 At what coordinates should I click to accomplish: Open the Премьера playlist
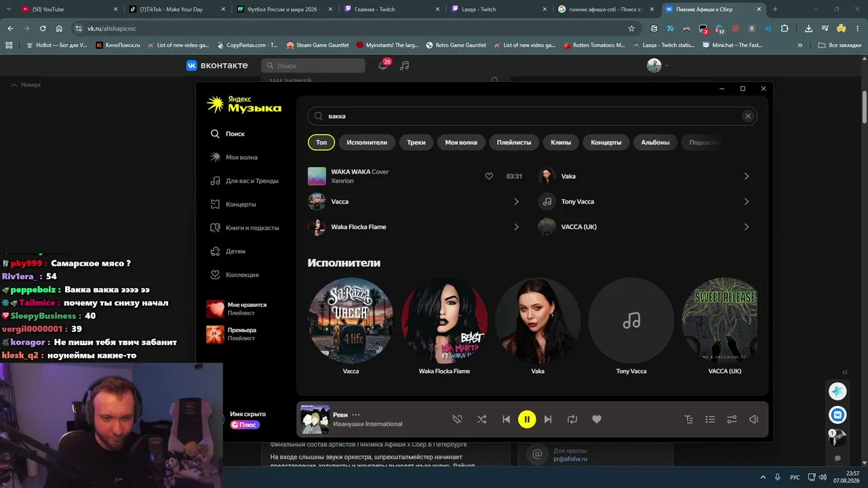(x=232, y=334)
